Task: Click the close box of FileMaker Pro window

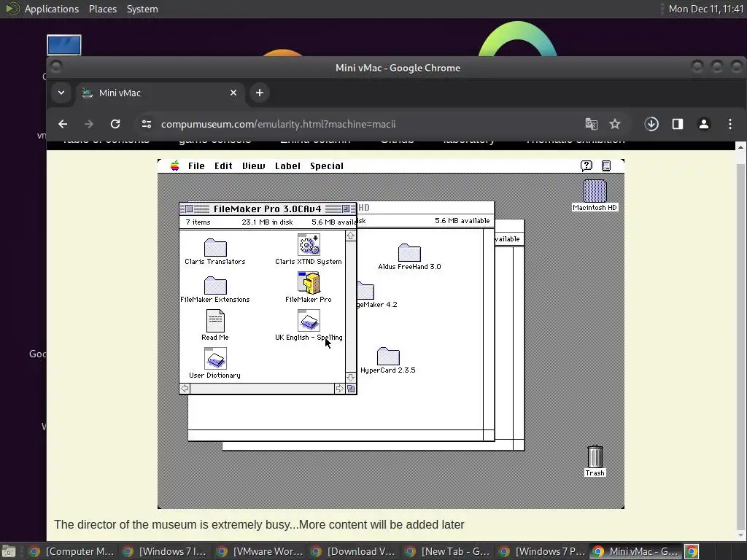Action: click(189, 209)
